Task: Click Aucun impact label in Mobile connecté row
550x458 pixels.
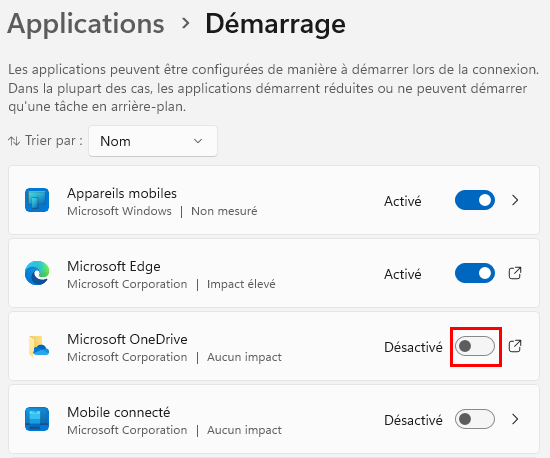Action: [x=244, y=430]
